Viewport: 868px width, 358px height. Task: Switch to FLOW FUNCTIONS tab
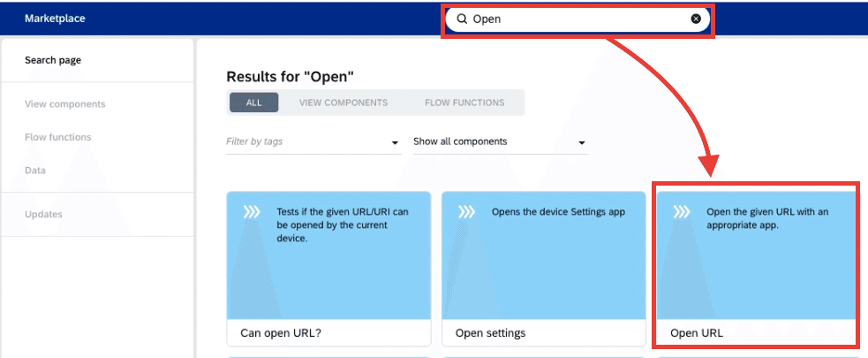pyautogui.click(x=464, y=103)
